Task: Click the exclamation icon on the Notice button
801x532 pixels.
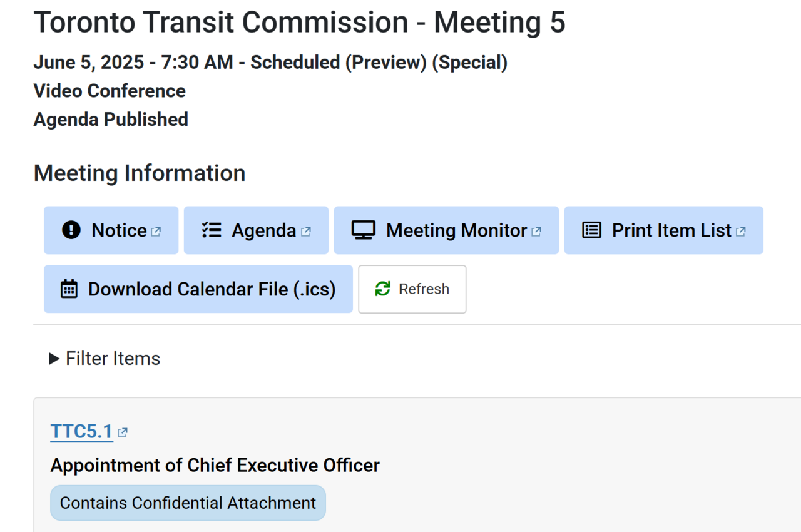Action: tap(71, 230)
